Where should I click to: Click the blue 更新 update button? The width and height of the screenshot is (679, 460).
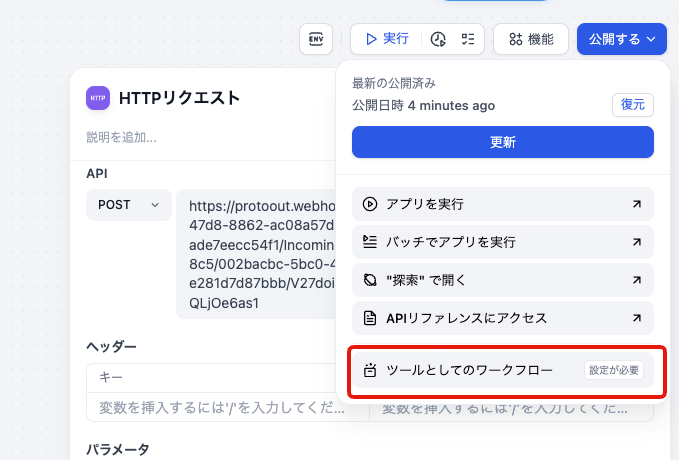503,142
